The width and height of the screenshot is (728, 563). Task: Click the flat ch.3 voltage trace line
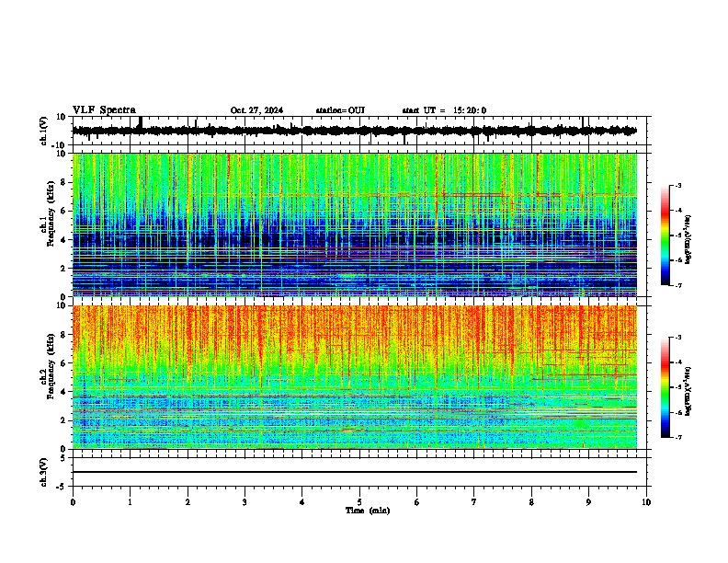point(355,472)
